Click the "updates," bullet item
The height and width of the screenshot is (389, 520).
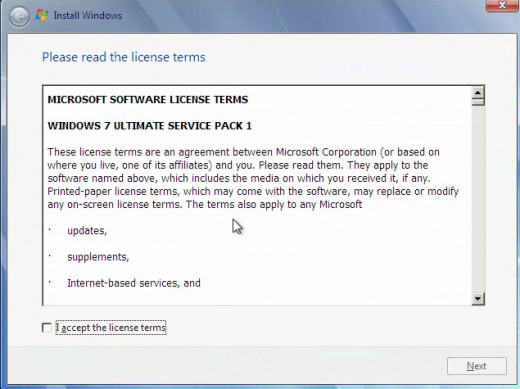coord(87,231)
